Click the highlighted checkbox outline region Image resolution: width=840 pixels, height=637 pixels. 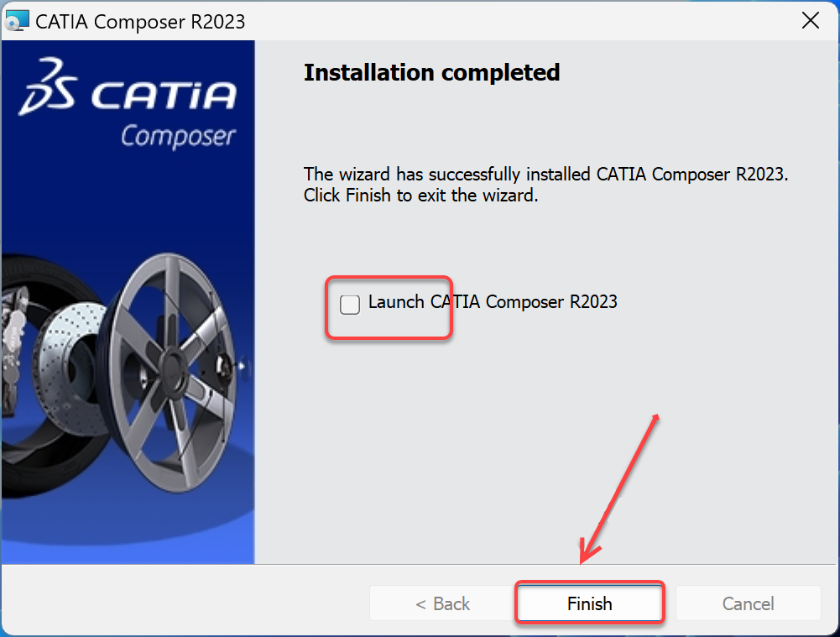(x=389, y=307)
